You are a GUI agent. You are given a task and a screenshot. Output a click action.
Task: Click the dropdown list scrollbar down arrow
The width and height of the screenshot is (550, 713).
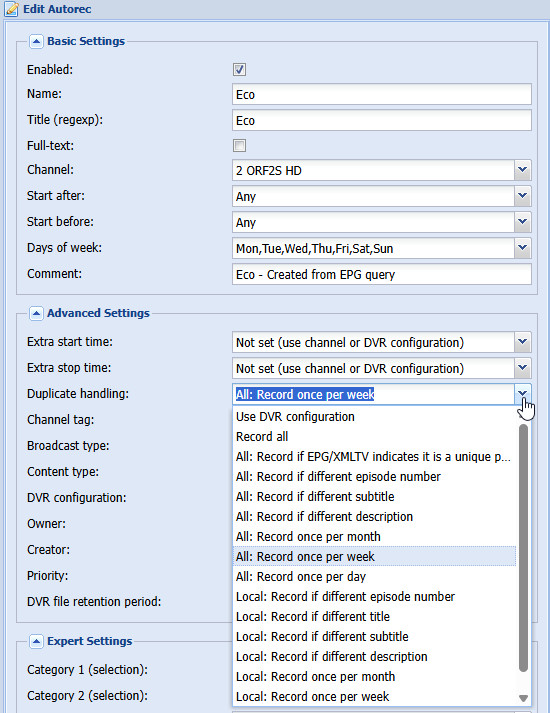(524, 698)
